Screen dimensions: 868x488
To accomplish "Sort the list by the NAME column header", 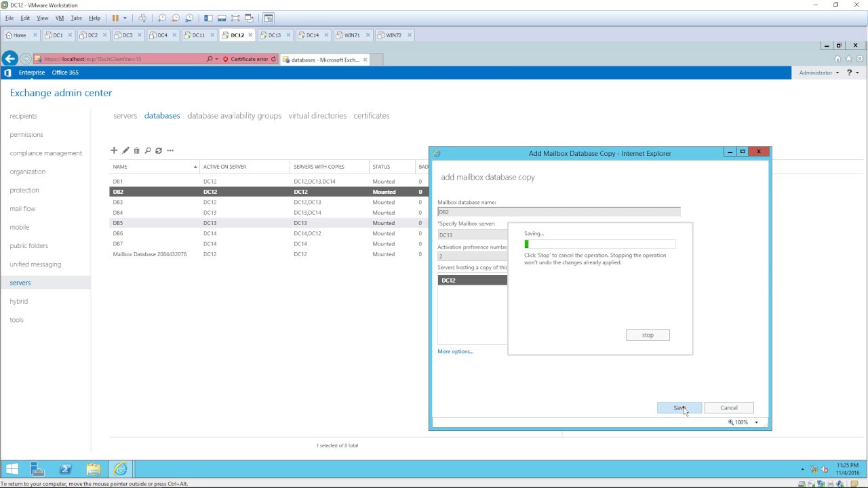I will coord(155,167).
